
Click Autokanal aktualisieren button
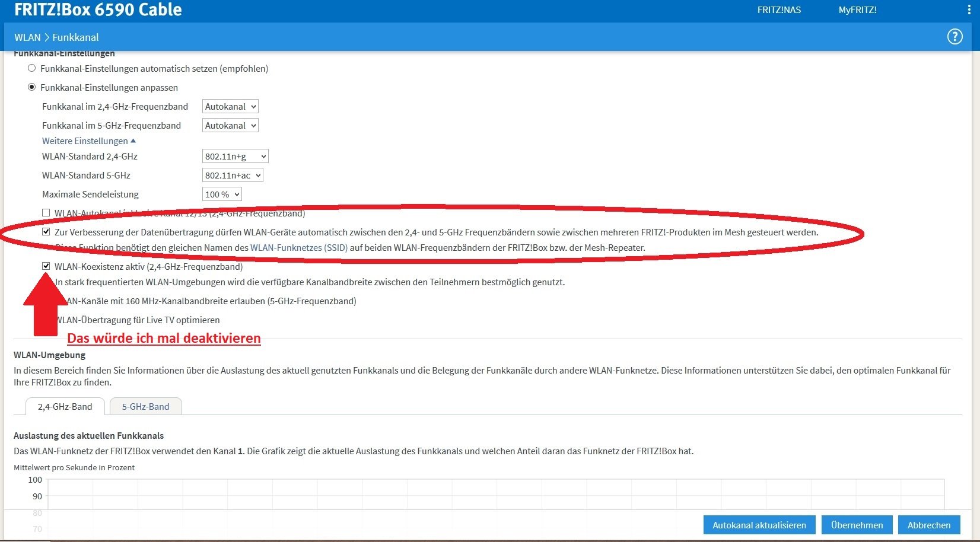759,525
